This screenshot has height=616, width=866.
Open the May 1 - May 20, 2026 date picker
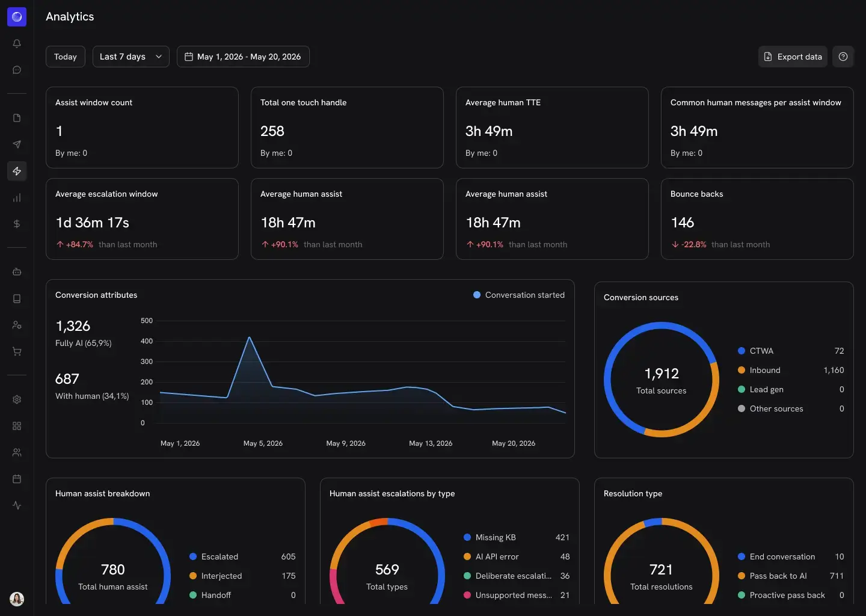pos(243,57)
